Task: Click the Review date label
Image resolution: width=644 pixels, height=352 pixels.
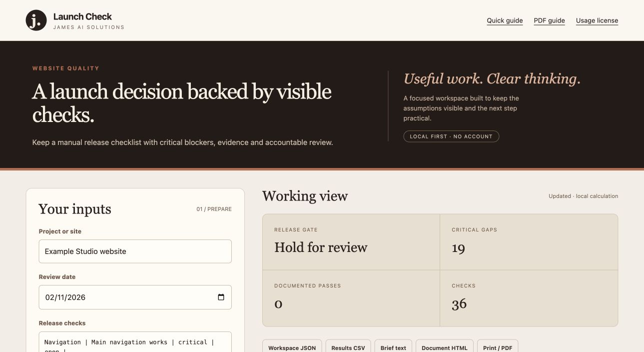Action: [57, 277]
